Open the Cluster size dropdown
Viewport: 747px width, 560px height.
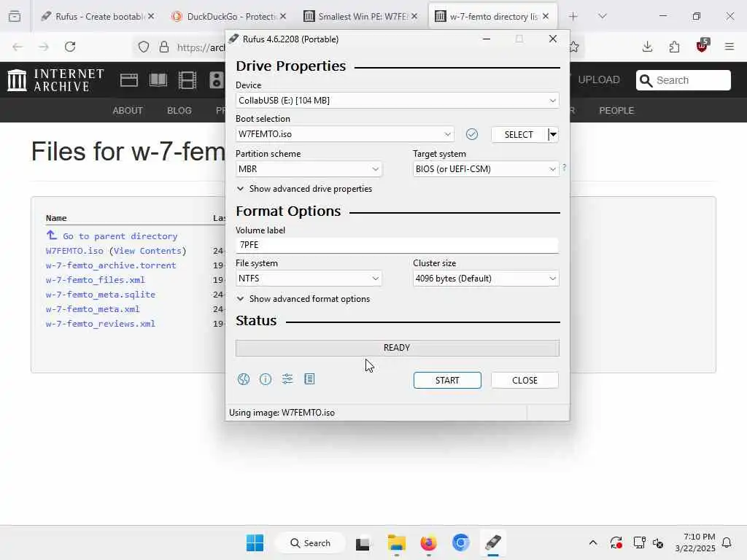485,279
